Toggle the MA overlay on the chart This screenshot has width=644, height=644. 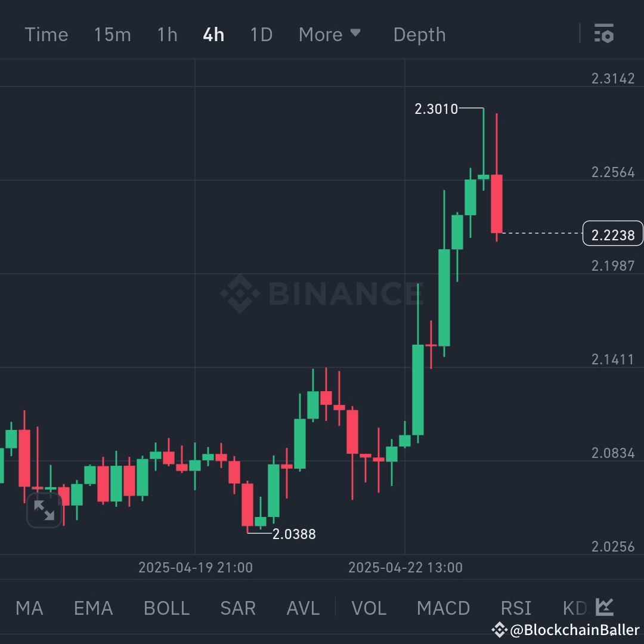[29, 608]
